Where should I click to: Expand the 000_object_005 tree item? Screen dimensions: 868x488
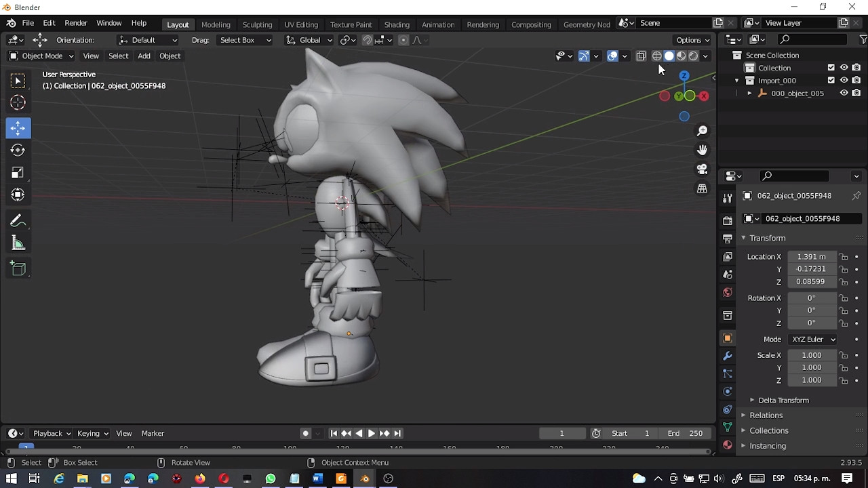click(x=750, y=94)
